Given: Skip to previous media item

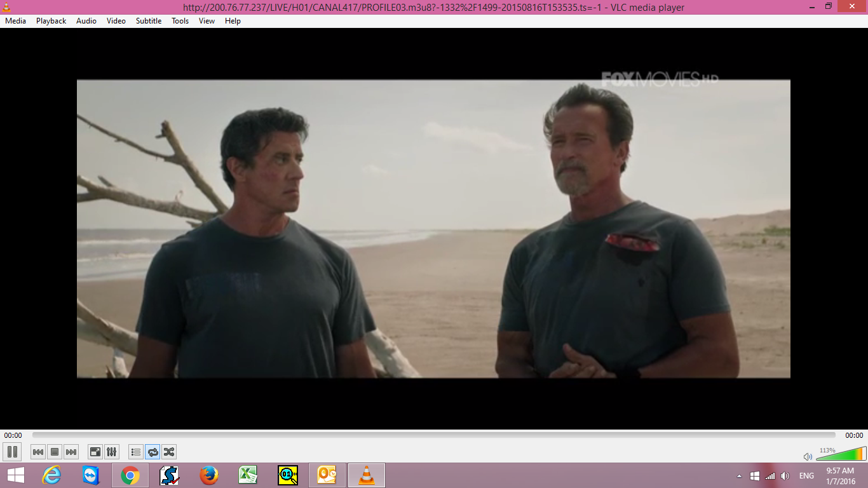Looking at the screenshot, I should (38, 452).
